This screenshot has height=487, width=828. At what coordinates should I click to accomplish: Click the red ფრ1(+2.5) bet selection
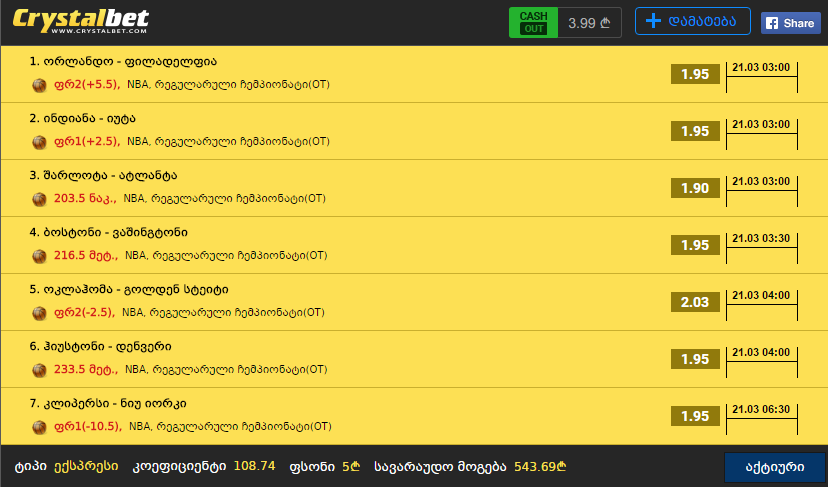tap(87, 142)
